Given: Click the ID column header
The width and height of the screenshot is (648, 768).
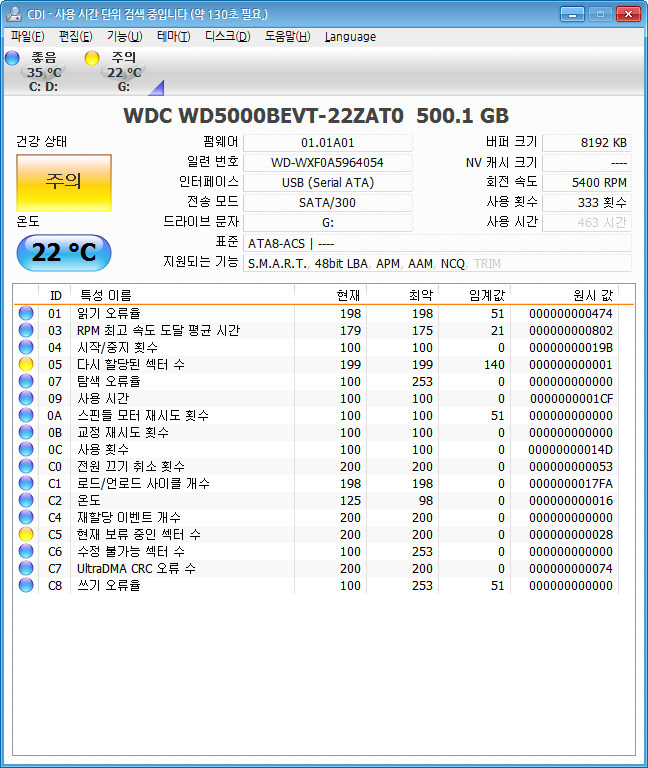Looking at the screenshot, I should [x=55, y=295].
